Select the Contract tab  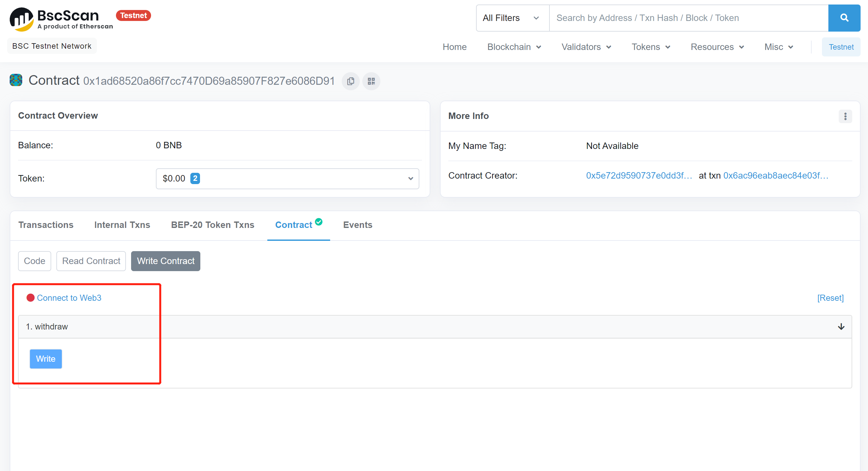tap(299, 225)
